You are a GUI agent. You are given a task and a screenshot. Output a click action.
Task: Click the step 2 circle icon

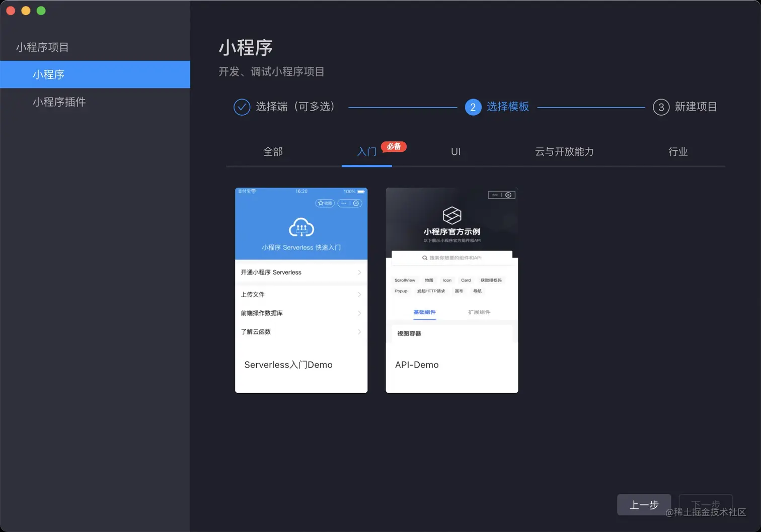(x=473, y=107)
